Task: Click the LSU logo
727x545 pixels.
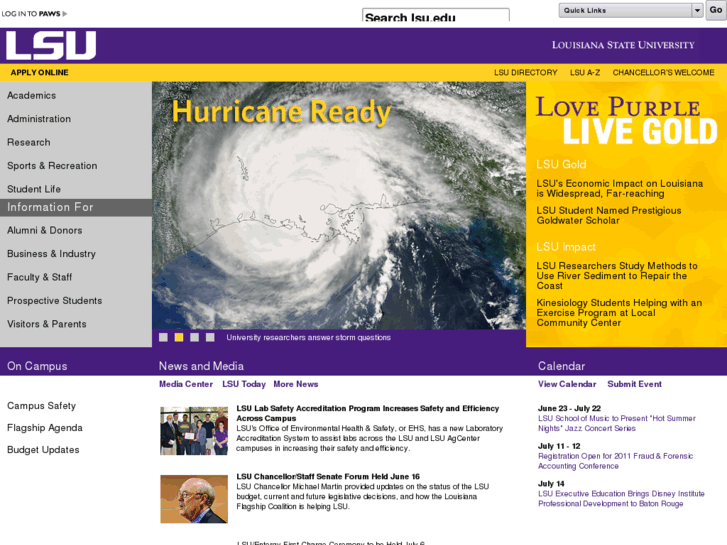Action: tap(51, 45)
